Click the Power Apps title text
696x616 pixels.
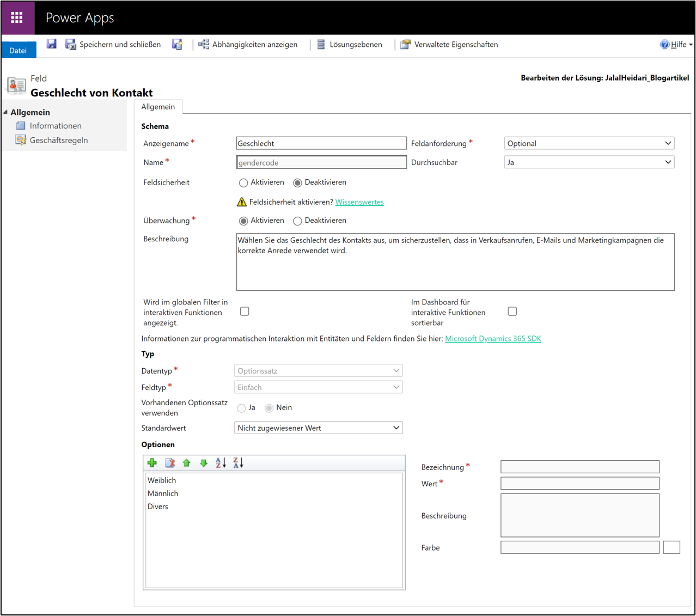point(80,18)
